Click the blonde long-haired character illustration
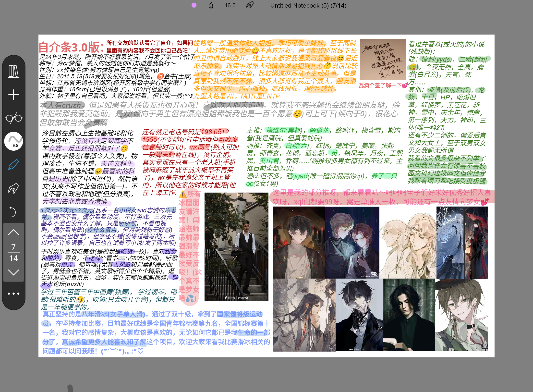Viewport: 533px width, 392px height. point(408,243)
